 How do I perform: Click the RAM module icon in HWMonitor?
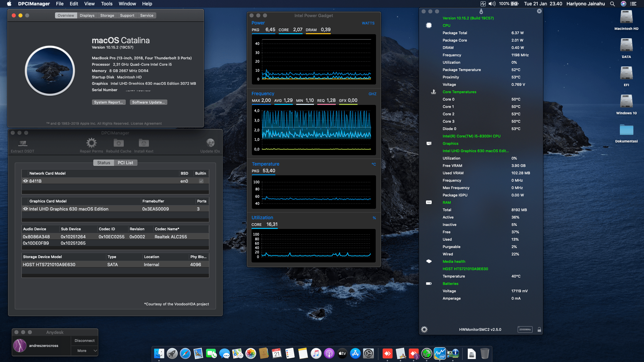pos(429,202)
